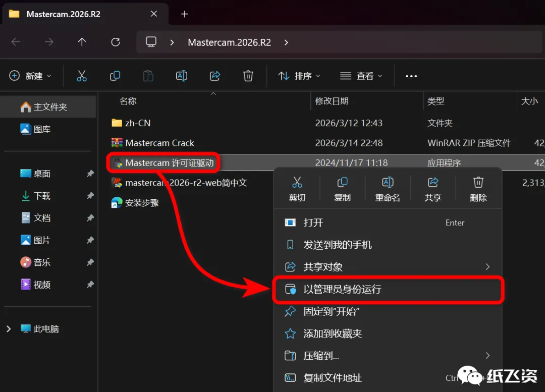Click the pin icon next to 桌面

(x=90, y=174)
